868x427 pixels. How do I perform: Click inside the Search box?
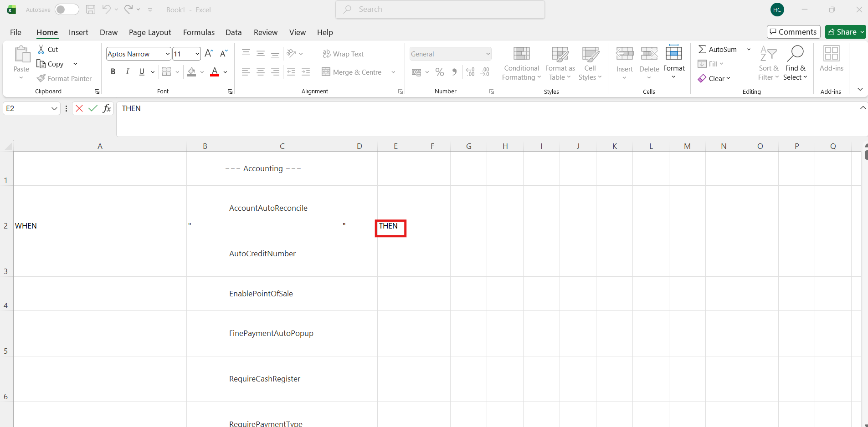click(440, 10)
